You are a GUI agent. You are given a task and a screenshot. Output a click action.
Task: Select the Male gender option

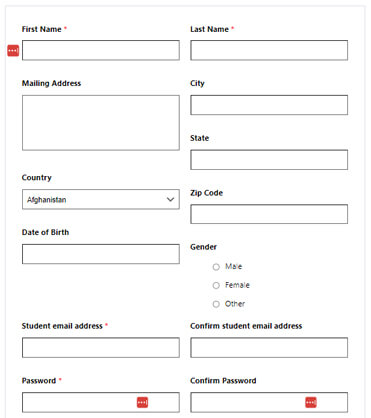(x=216, y=267)
